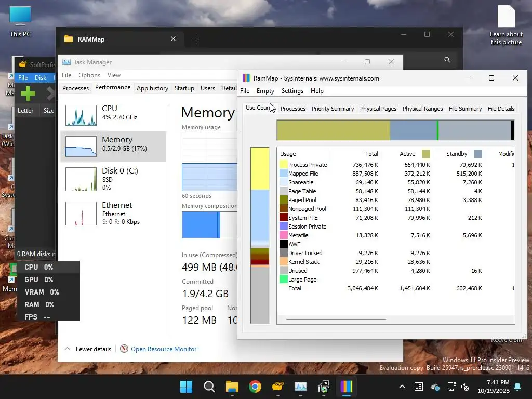Collapse Task Manager with Fewer details

point(88,349)
